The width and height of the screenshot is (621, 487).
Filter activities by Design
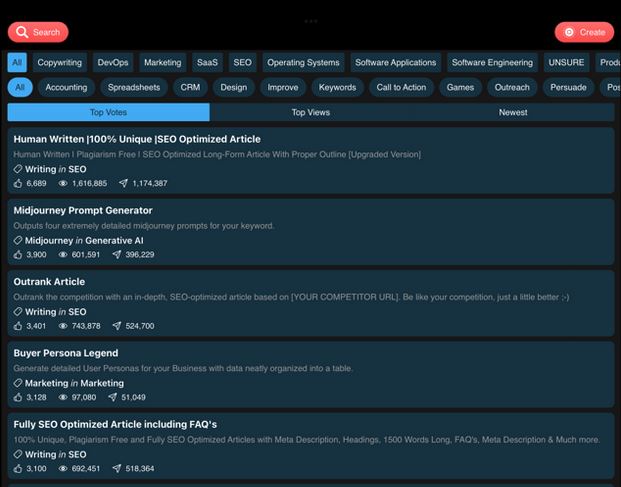234,88
